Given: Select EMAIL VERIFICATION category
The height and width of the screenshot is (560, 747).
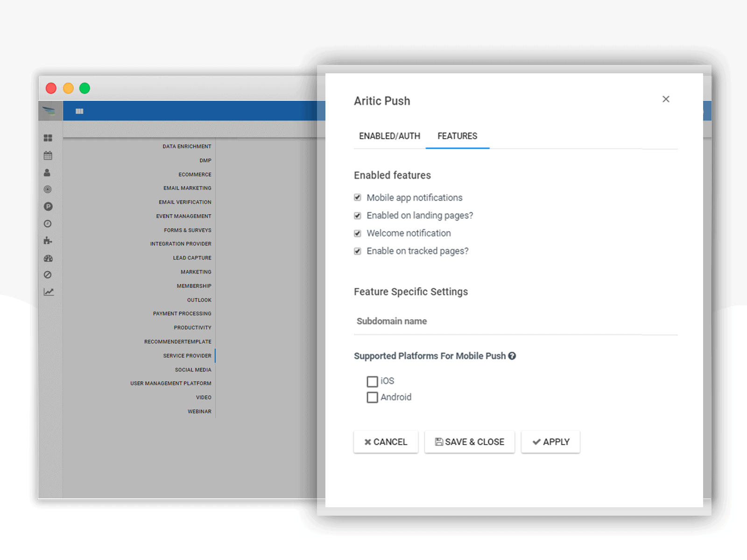Looking at the screenshot, I should point(185,202).
